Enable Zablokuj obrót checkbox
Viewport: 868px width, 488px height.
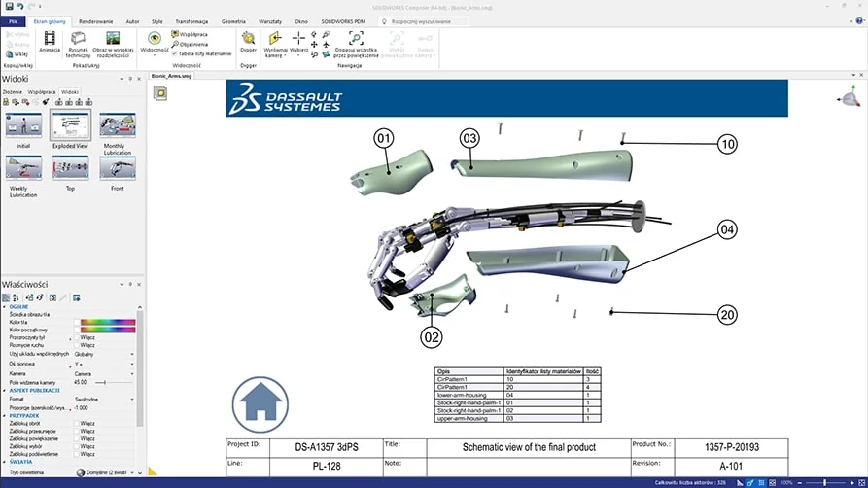pos(77,423)
